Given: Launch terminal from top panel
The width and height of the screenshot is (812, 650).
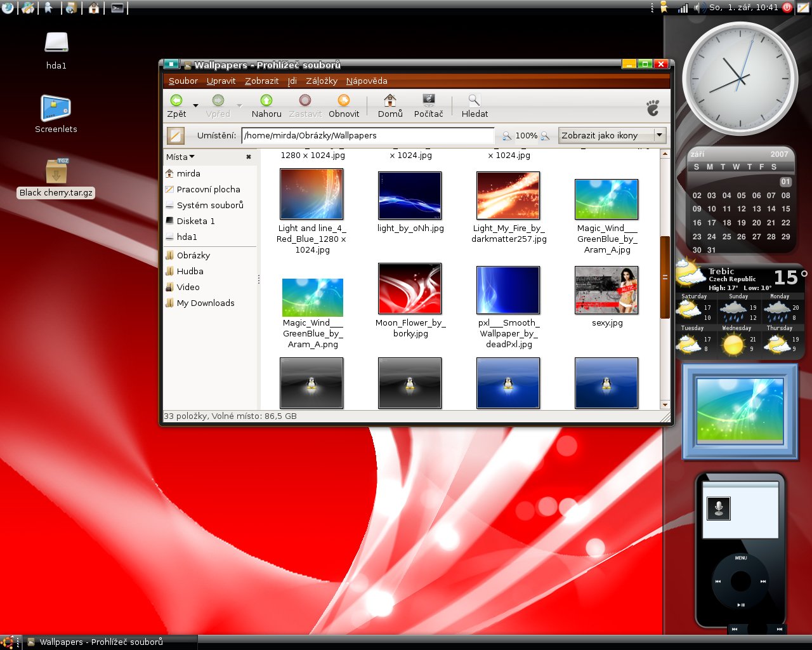Looking at the screenshot, I should 117,8.
